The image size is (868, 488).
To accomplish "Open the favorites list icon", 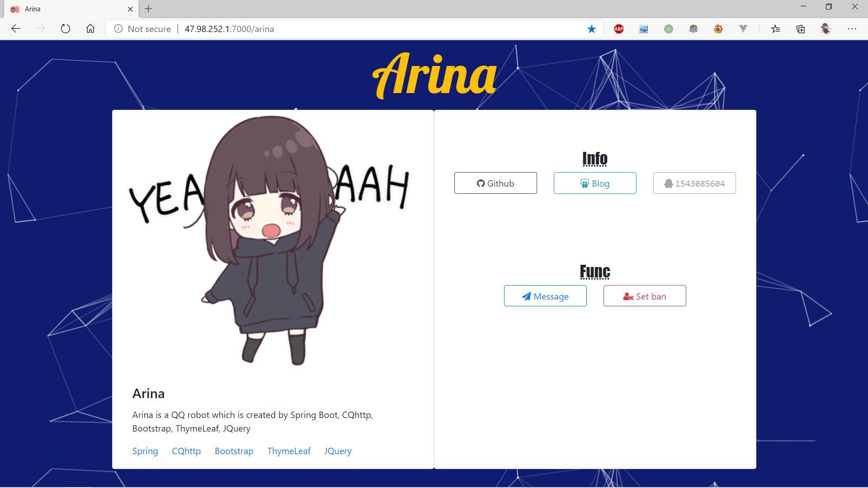I will 776,29.
